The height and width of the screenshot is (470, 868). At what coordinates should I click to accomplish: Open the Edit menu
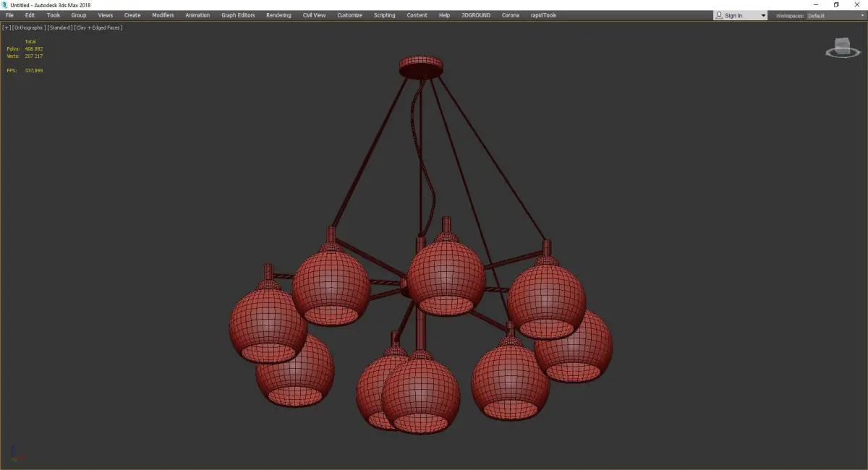[30, 15]
